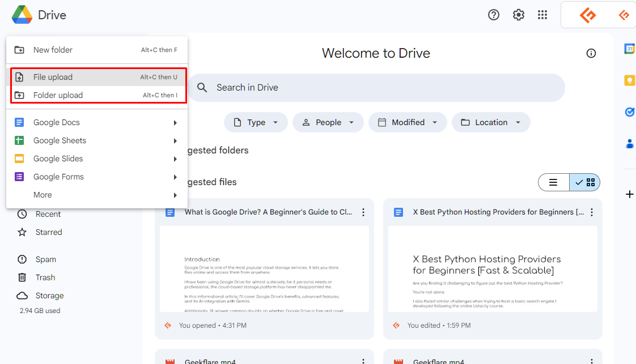
Task: Select File upload menu item
Action: click(x=97, y=77)
